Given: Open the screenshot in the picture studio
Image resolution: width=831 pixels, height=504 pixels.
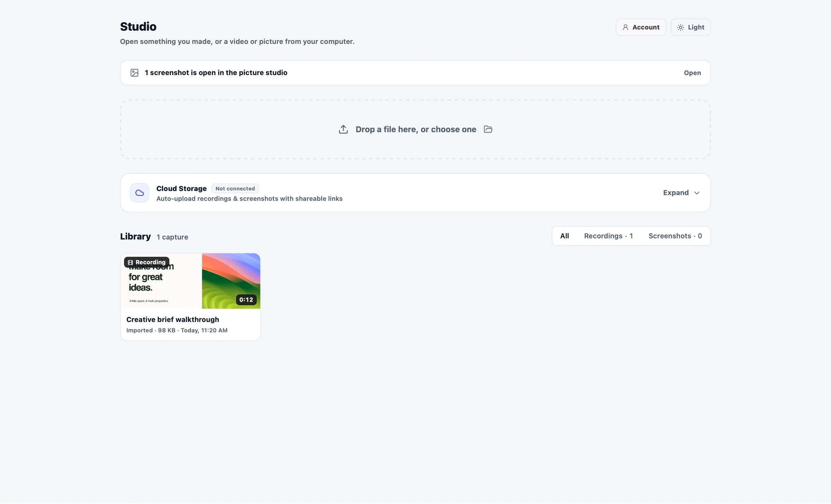Looking at the screenshot, I should coord(692,73).
